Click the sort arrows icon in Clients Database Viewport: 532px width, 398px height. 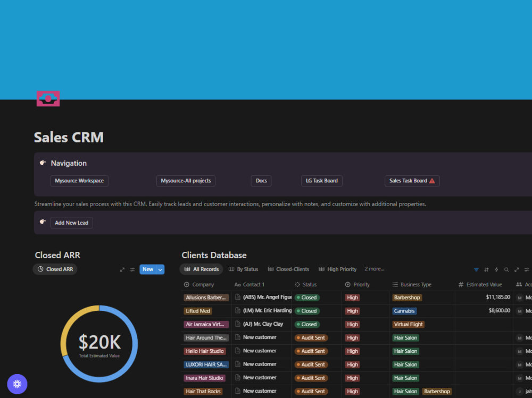(486, 269)
